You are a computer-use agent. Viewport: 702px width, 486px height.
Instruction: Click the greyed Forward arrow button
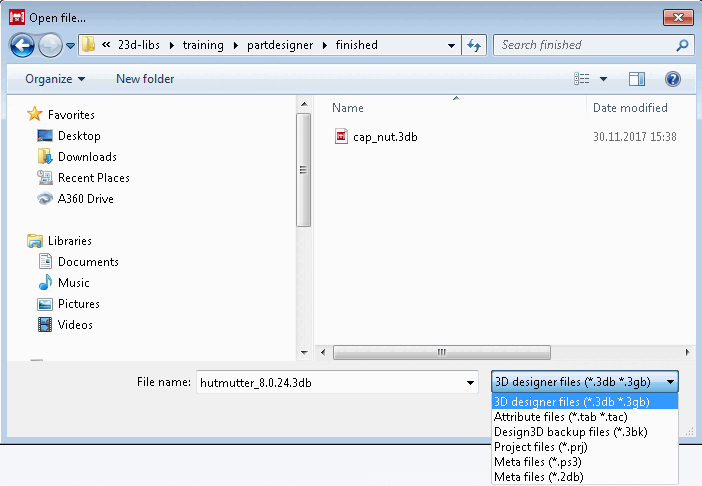tap(50, 46)
